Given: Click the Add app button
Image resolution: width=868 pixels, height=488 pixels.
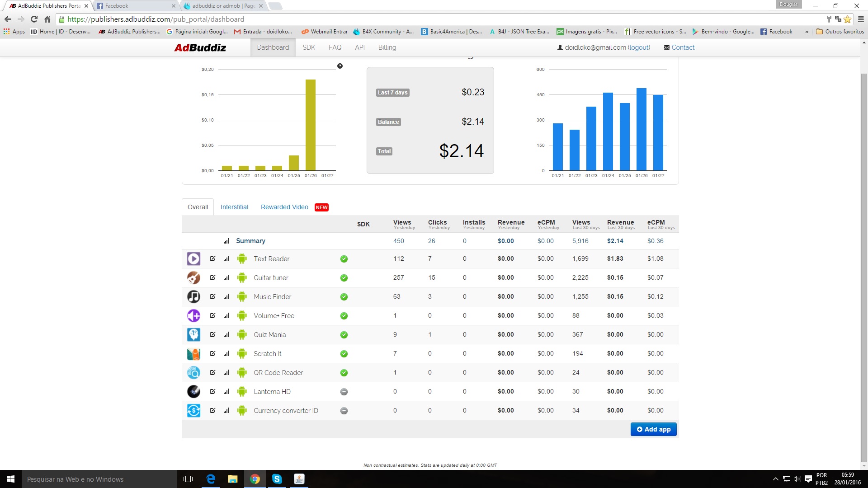Looking at the screenshot, I should (653, 429).
